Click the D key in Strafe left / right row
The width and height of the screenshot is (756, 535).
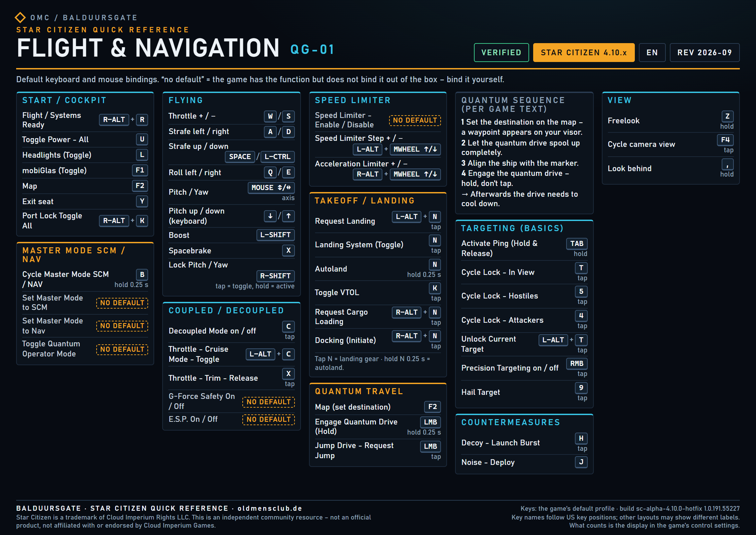(288, 132)
